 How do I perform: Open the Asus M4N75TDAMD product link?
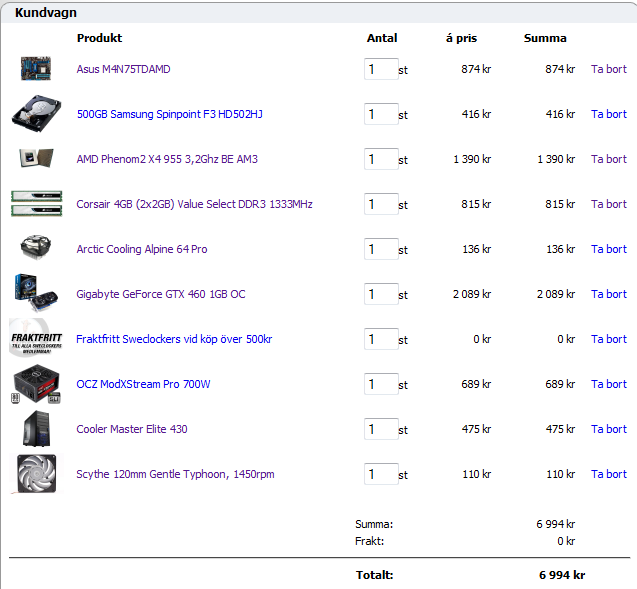click(x=123, y=69)
